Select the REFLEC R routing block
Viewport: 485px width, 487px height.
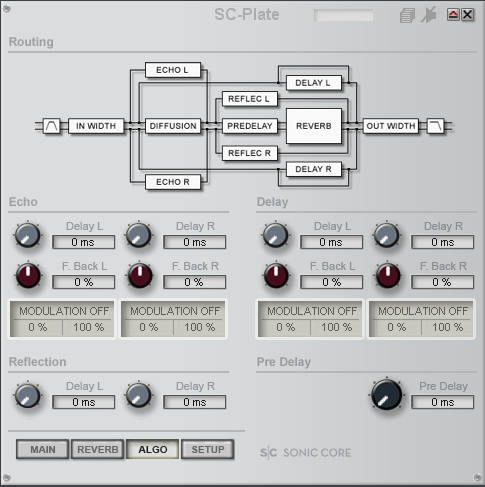(x=250, y=153)
